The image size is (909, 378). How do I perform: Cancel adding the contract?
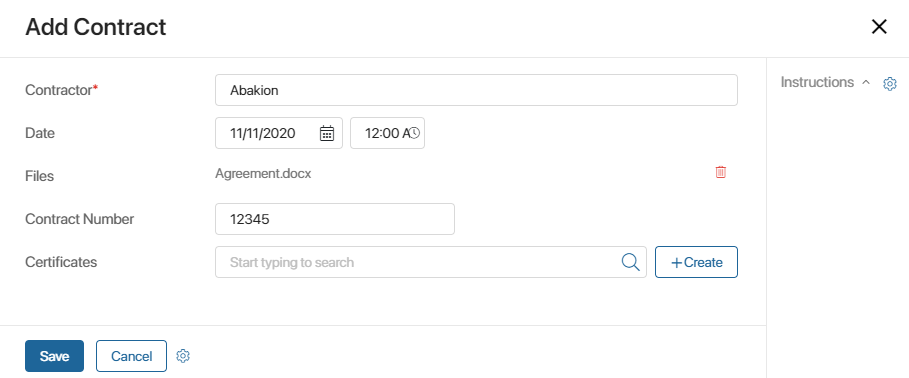coord(132,356)
